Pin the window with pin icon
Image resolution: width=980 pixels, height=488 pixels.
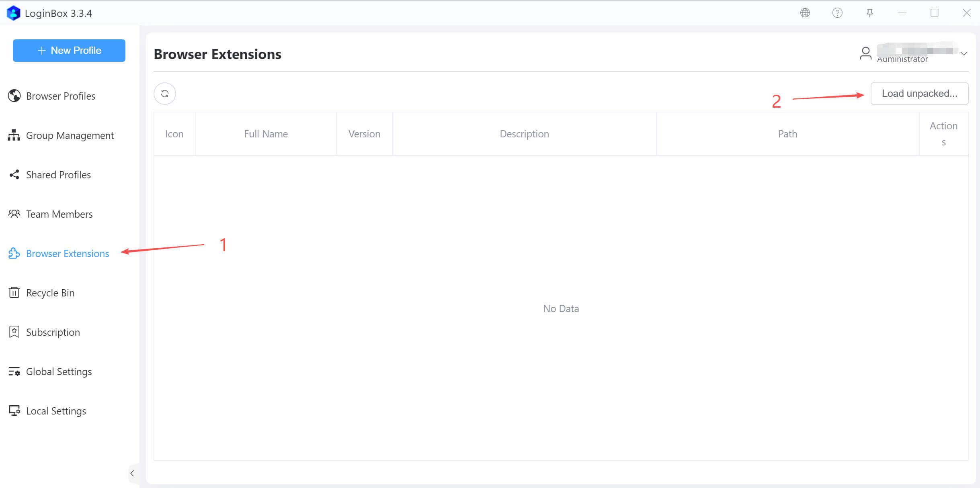point(869,13)
